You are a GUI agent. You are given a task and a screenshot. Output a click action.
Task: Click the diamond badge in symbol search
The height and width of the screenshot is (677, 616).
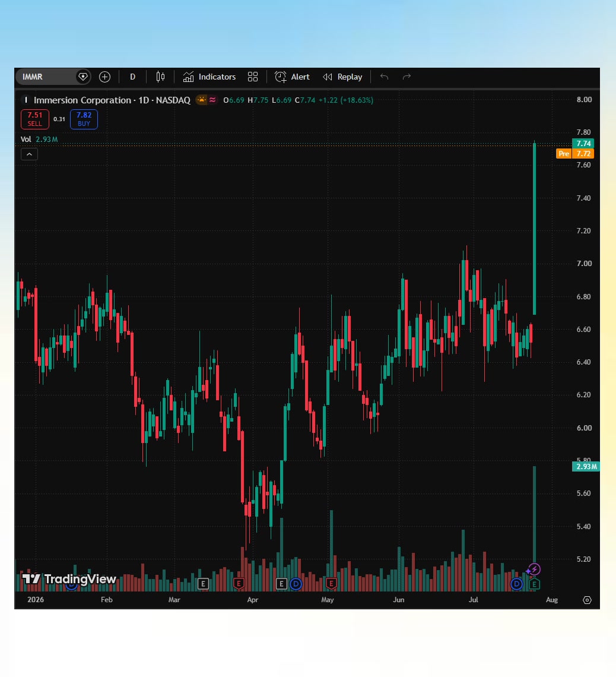point(83,77)
